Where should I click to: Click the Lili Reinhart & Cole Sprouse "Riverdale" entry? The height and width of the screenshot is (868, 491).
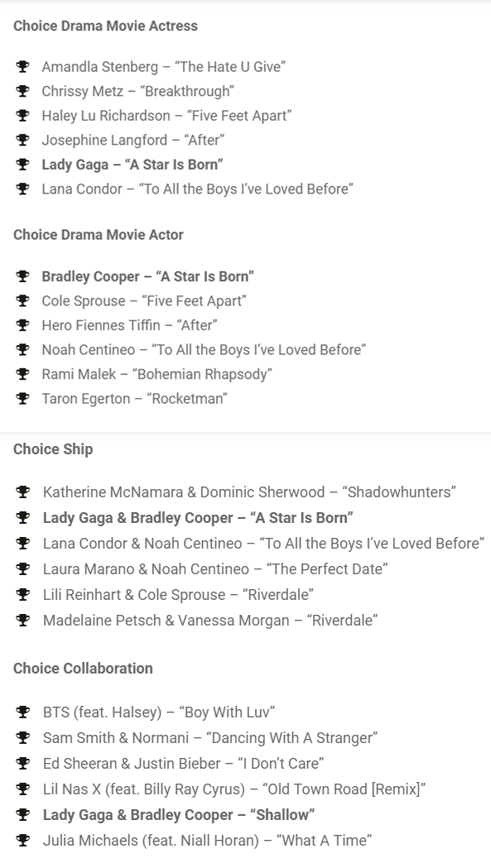179,595
